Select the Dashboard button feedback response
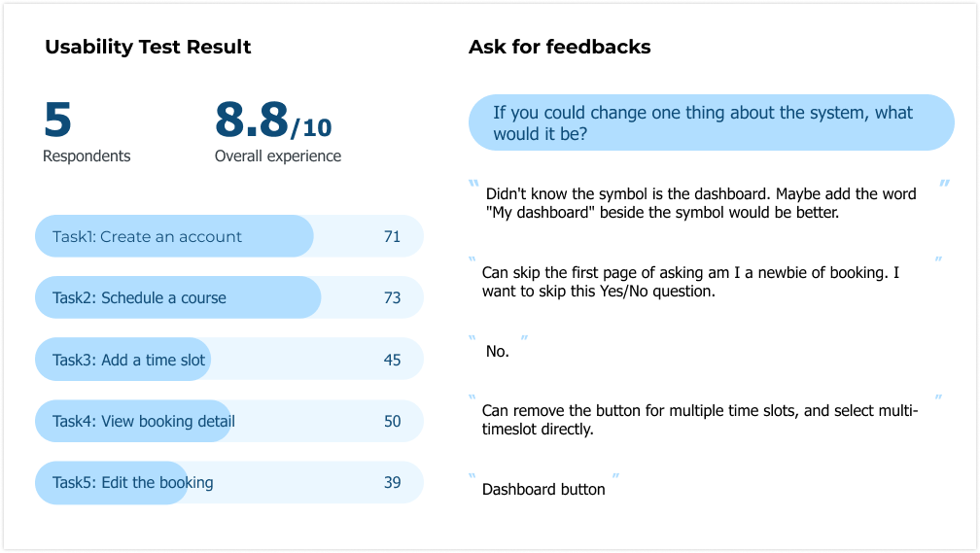The image size is (980, 553). coord(543,489)
